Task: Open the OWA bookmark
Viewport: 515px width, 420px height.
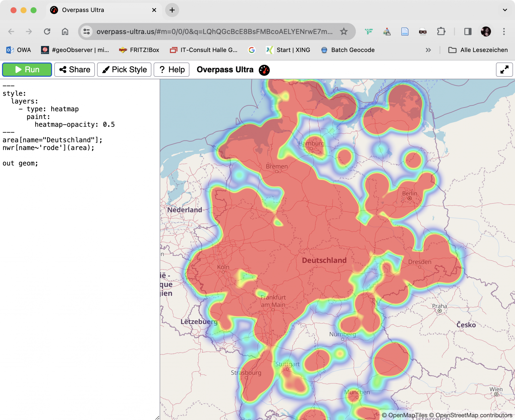Action: [x=19, y=50]
